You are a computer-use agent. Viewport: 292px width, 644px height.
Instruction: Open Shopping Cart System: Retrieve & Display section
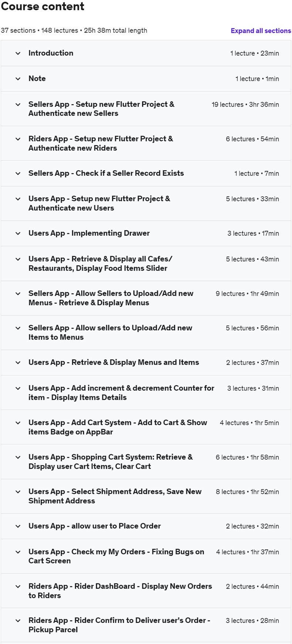tap(111, 462)
